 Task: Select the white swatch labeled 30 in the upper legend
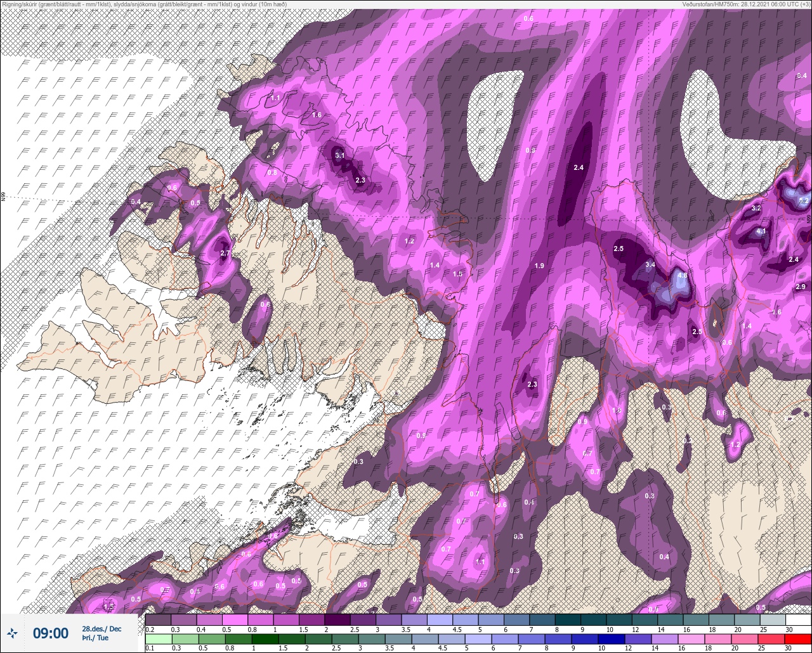click(798, 619)
